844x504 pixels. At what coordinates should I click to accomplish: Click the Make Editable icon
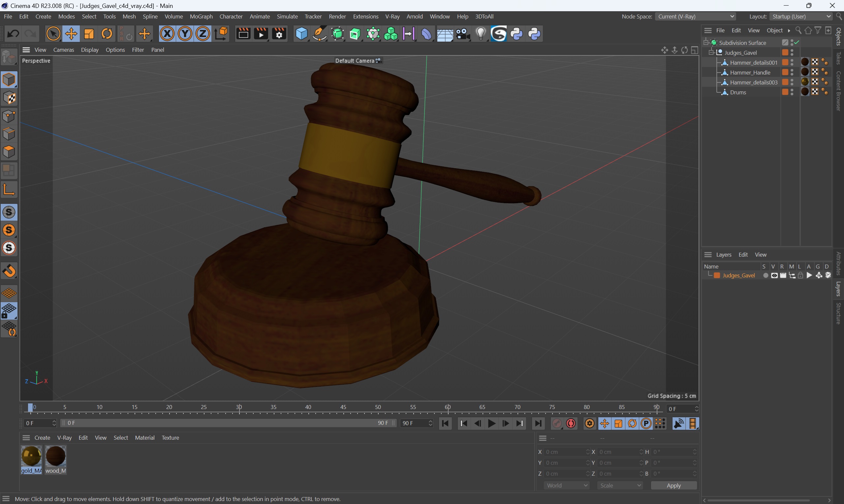point(9,57)
